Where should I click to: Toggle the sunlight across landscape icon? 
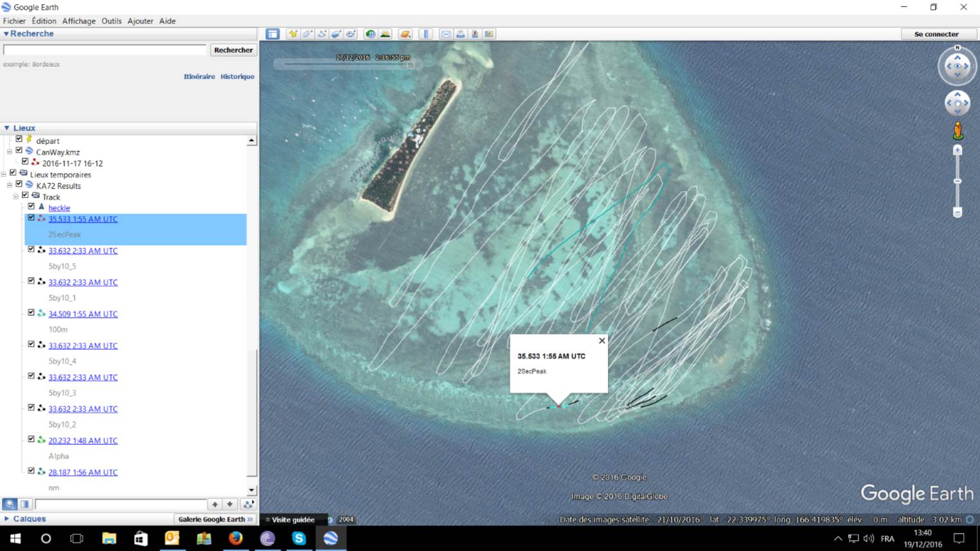385,34
